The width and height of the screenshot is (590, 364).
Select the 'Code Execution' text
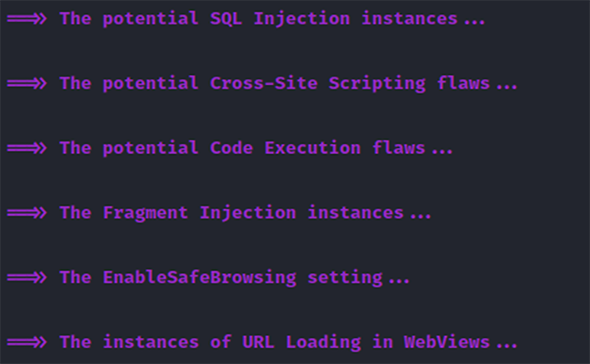click(285, 147)
